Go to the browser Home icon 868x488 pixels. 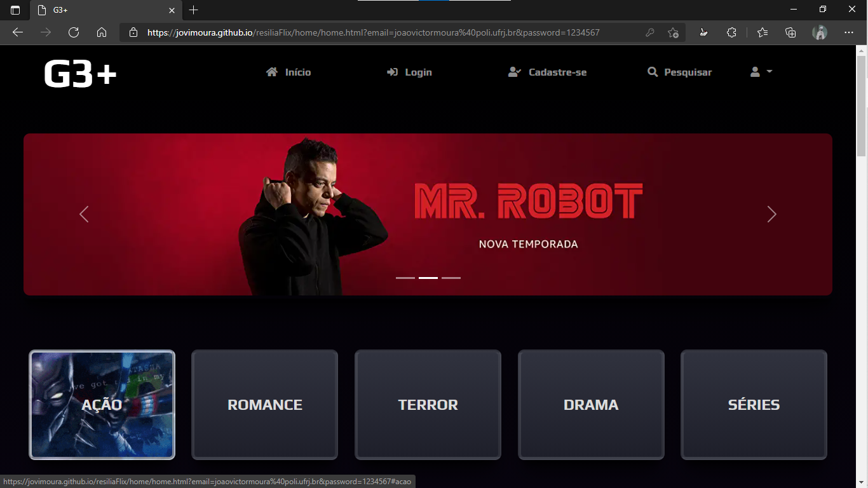pos(102,32)
